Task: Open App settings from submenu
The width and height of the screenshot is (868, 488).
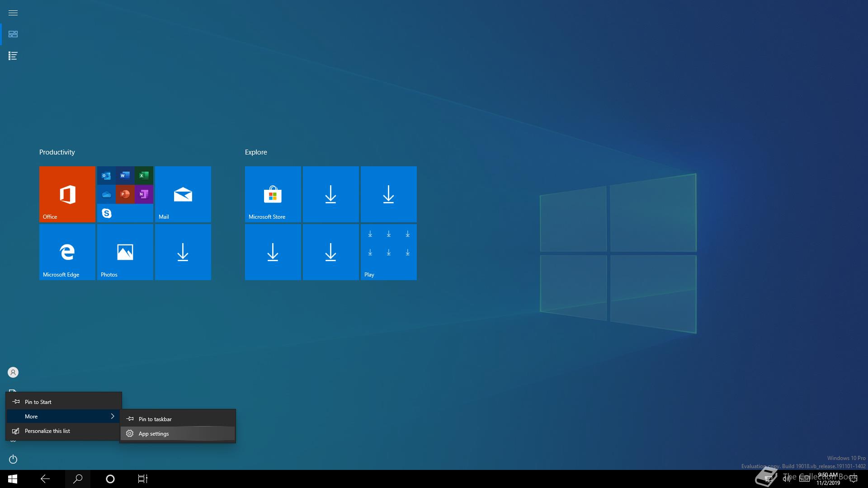Action: [x=178, y=433]
